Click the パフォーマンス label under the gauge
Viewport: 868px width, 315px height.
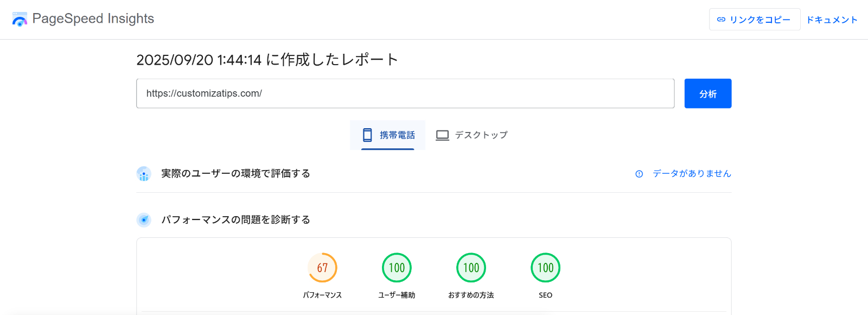point(322,295)
